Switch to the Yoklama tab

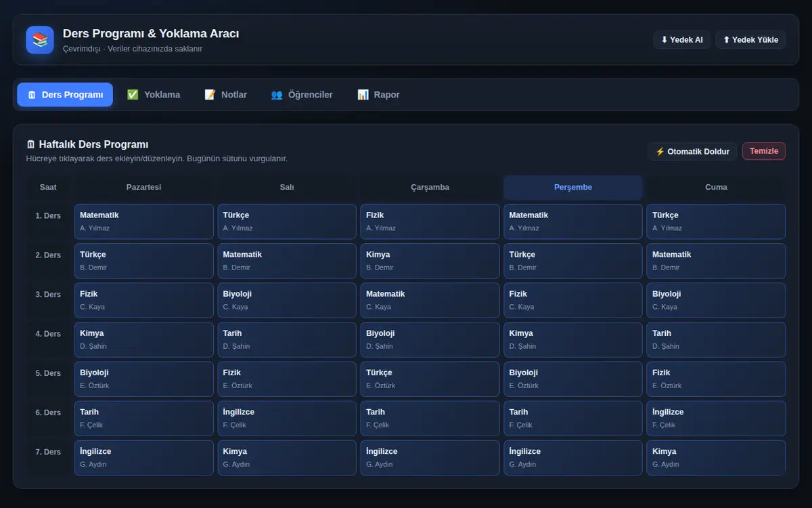pyautogui.click(x=154, y=95)
